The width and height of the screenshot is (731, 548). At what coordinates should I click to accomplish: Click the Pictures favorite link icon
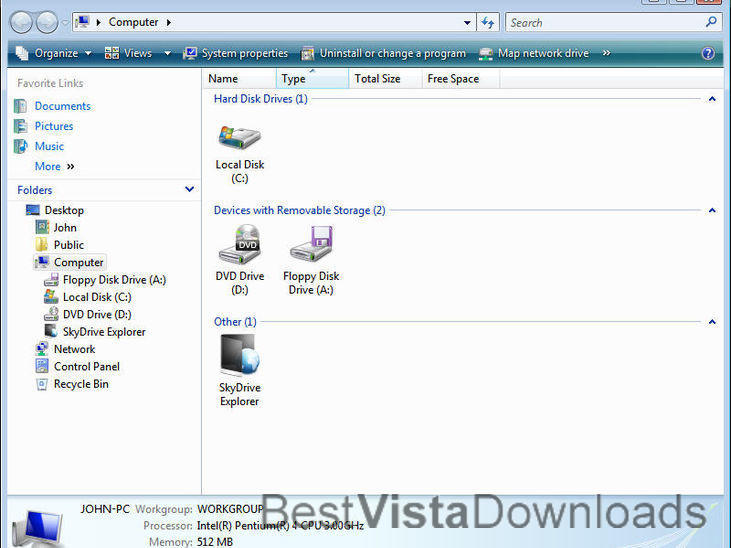(20, 126)
